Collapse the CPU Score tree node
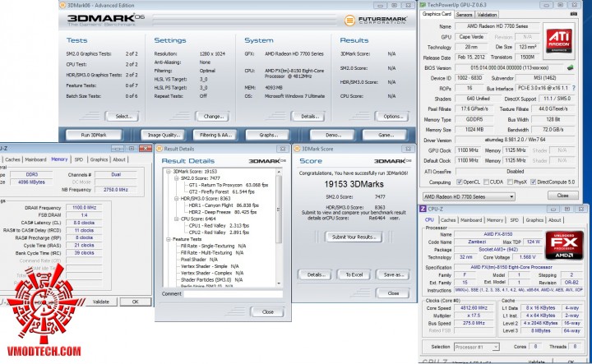Image resolution: width=592 pixels, height=364 pixels. tap(176, 219)
